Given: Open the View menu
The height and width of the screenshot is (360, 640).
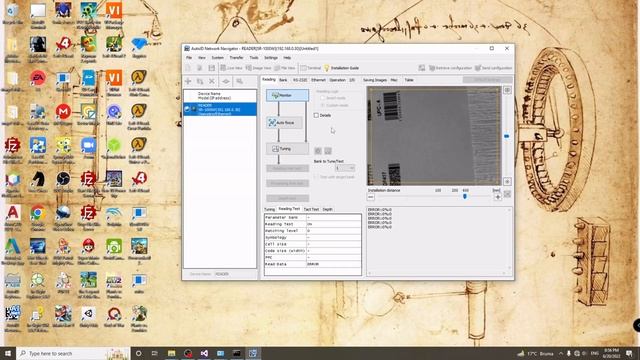Looking at the screenshot, I should (202, 58).
